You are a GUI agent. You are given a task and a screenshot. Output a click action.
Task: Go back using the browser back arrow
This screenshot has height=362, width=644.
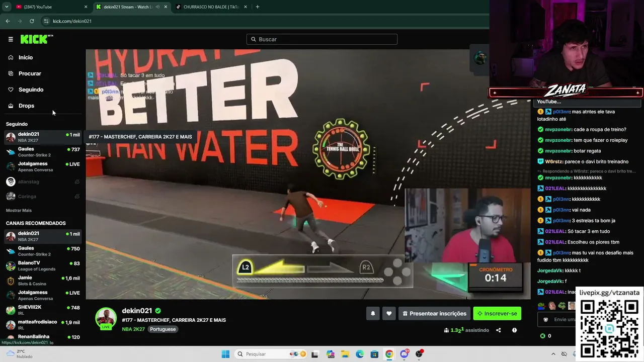pos(8,21)
